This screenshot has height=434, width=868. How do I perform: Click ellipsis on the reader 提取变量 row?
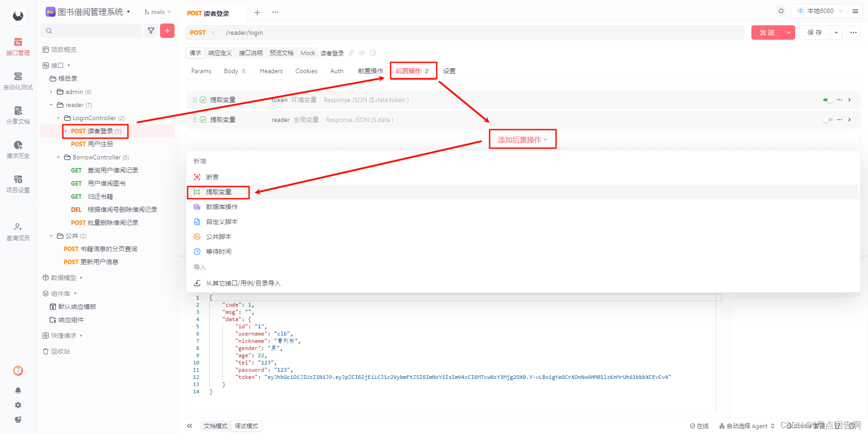840,120
